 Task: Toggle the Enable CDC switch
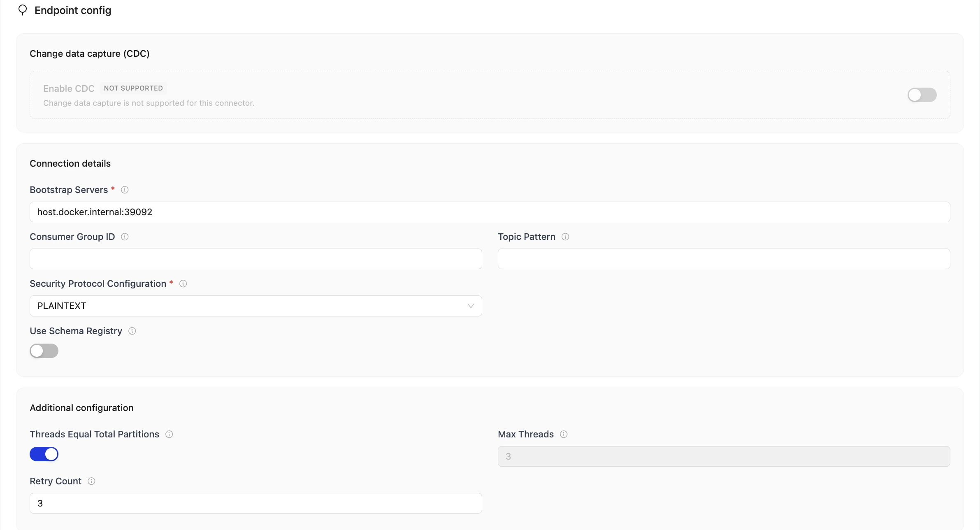922,95
